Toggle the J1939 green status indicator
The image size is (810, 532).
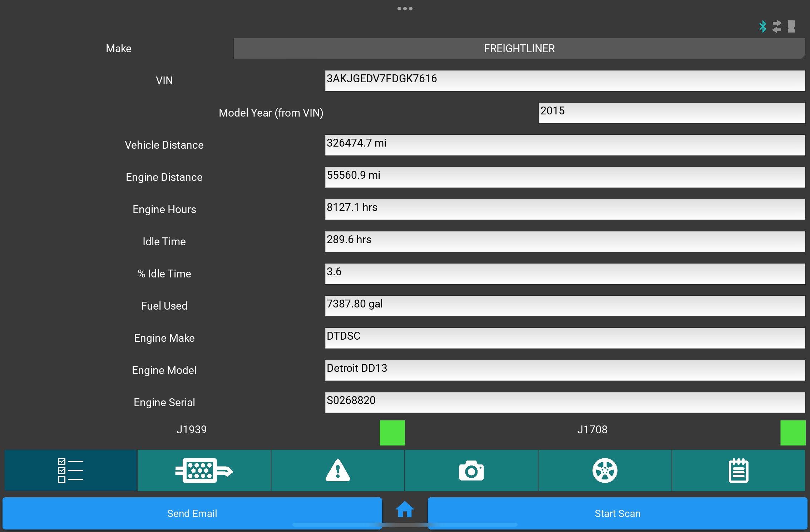click(392, 432)
